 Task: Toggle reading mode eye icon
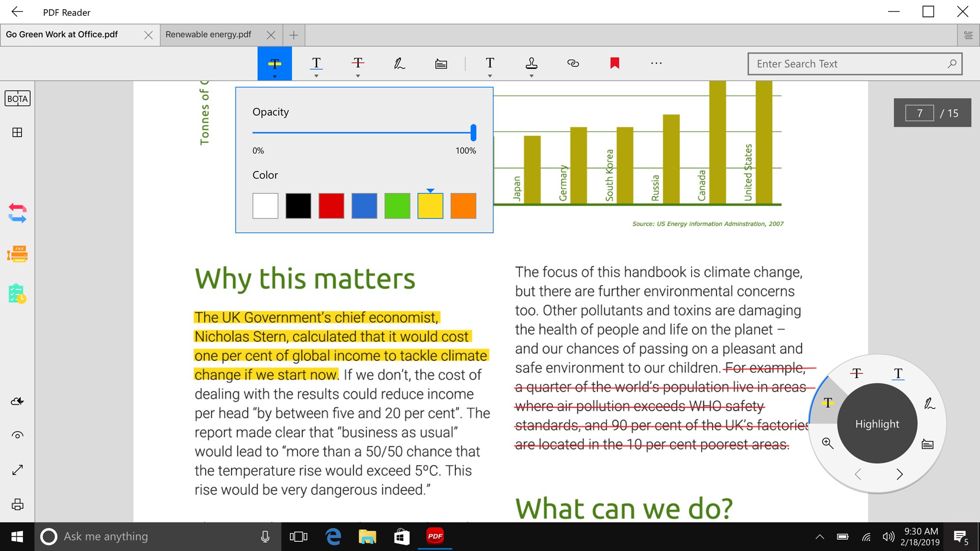17,435
